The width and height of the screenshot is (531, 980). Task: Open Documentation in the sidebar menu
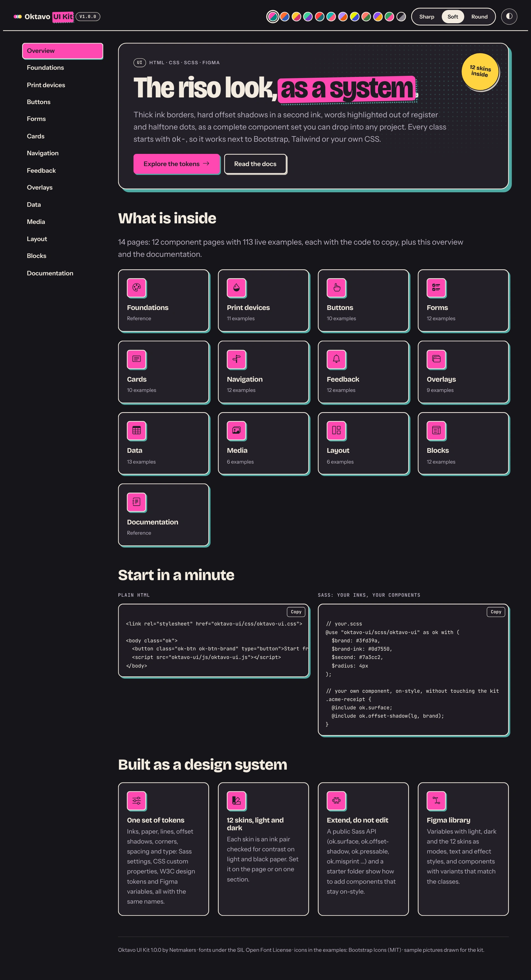point(63,273)
